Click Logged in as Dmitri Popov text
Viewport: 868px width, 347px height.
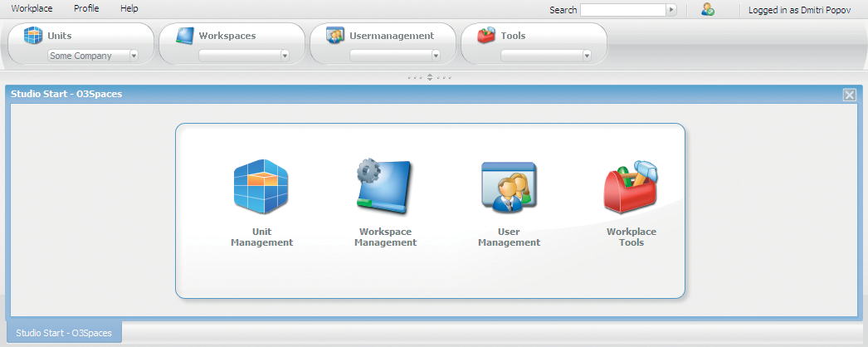click(x=799, y=10)
